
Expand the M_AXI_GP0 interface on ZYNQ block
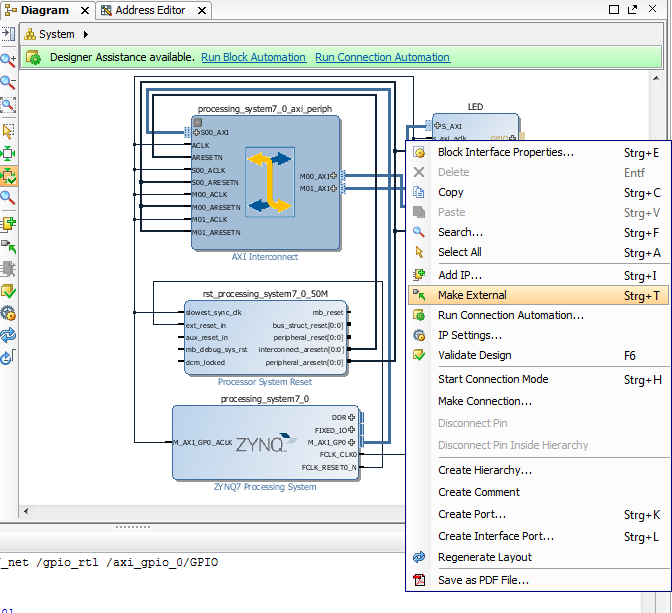click(x=351, y=442)
